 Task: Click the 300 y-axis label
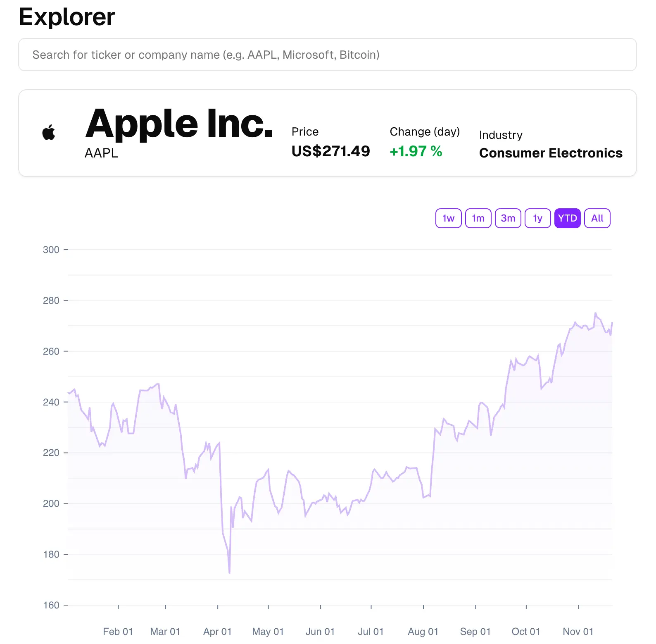(51, 250)
